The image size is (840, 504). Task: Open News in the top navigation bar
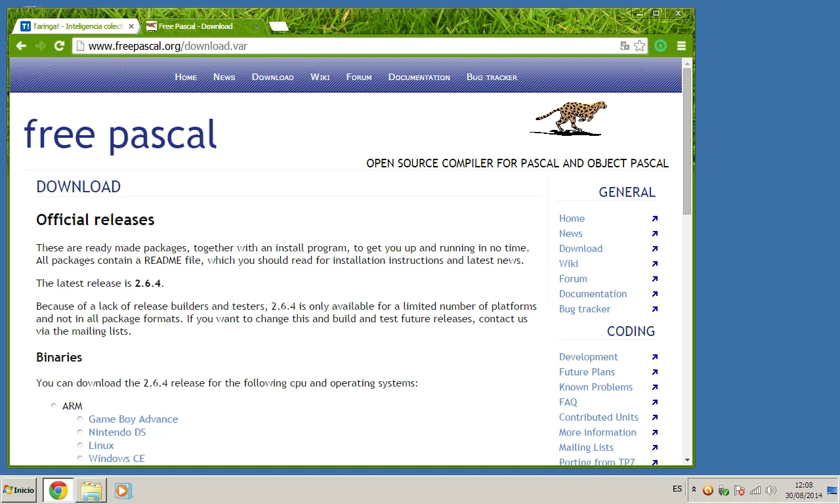pos(224,77)
